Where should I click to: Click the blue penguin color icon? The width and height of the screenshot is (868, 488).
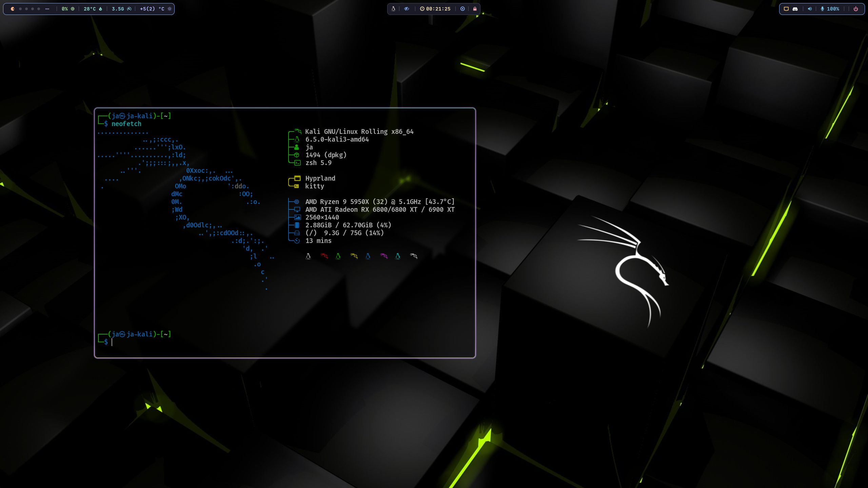(x=368, y=256)
